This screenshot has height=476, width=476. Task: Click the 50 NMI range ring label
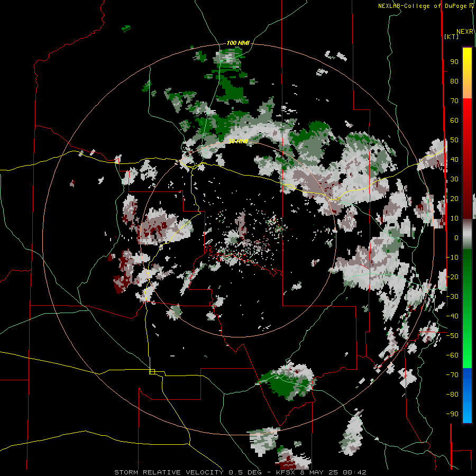[x=238, y=141]
